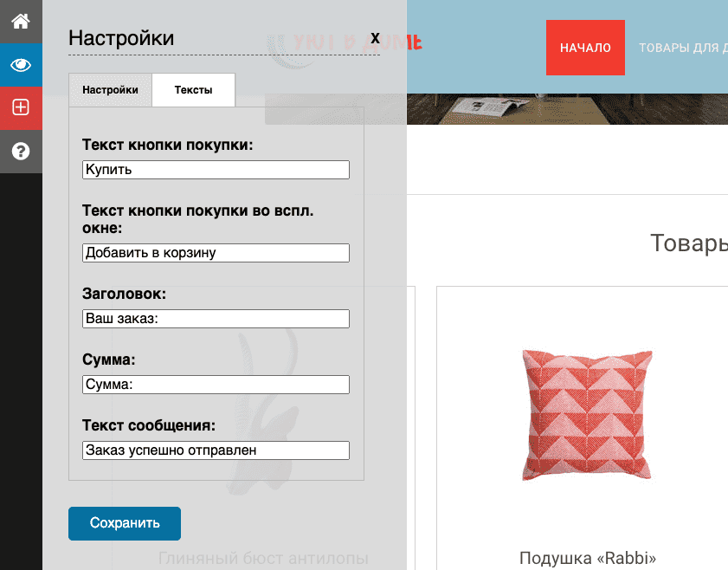Screen dimensions: 728x570
Task: Edit the Добавить в корзину field
Action: [x=216, y=253]
